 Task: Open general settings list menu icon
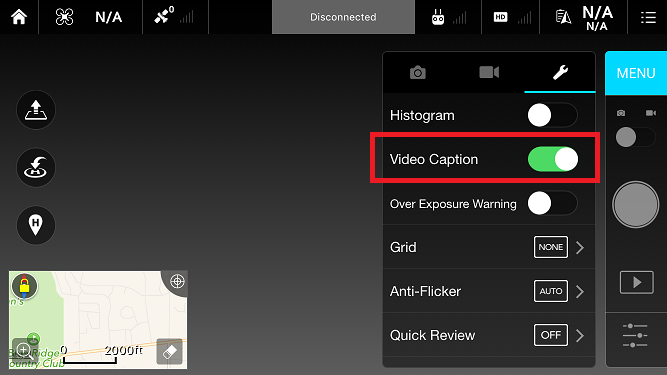tap(648, 17)
